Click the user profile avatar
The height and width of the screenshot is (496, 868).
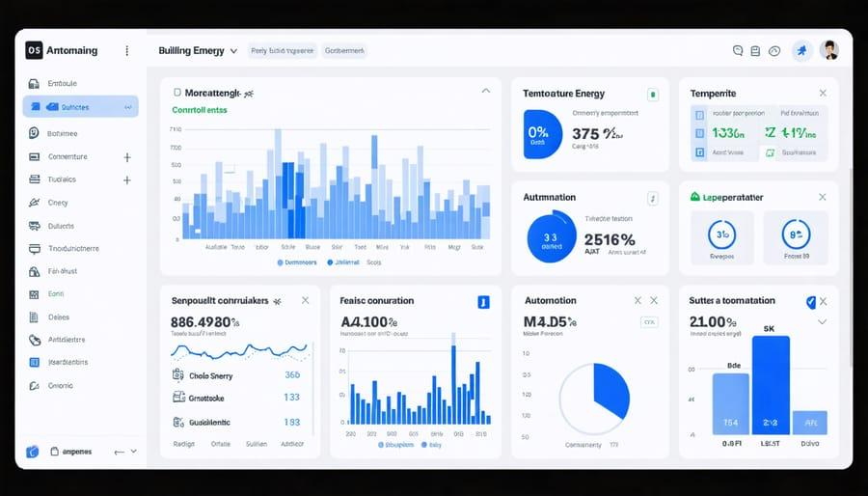pos(828,50)
